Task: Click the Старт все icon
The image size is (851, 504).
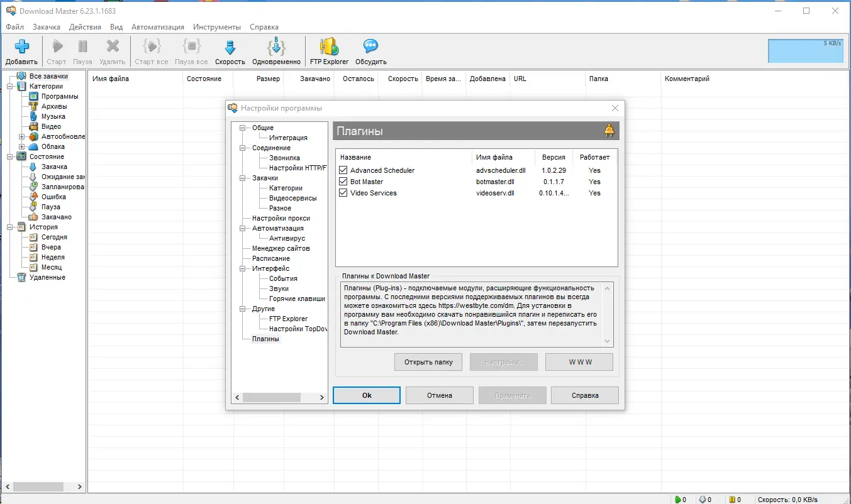Action: (152, 47)
